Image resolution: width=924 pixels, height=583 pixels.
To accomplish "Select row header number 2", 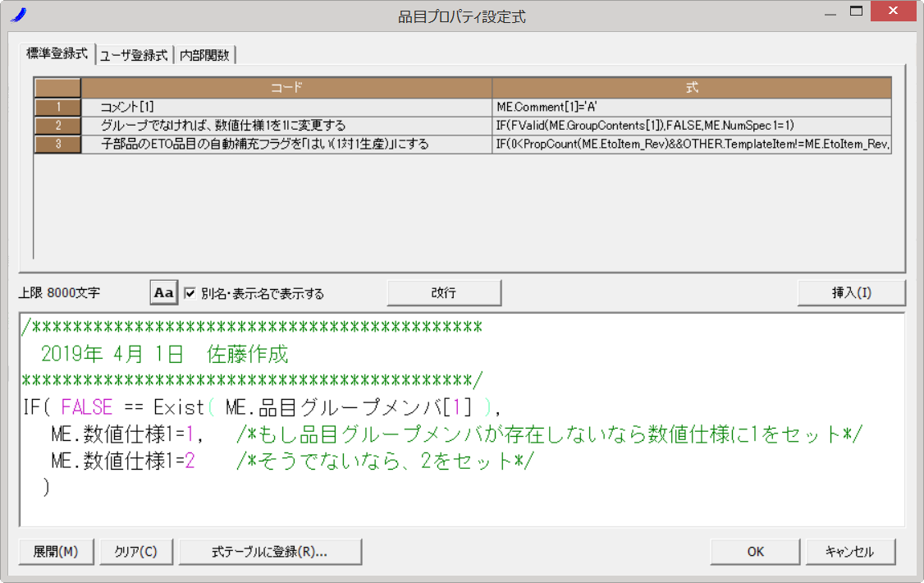I will click(x=57, y=126).
